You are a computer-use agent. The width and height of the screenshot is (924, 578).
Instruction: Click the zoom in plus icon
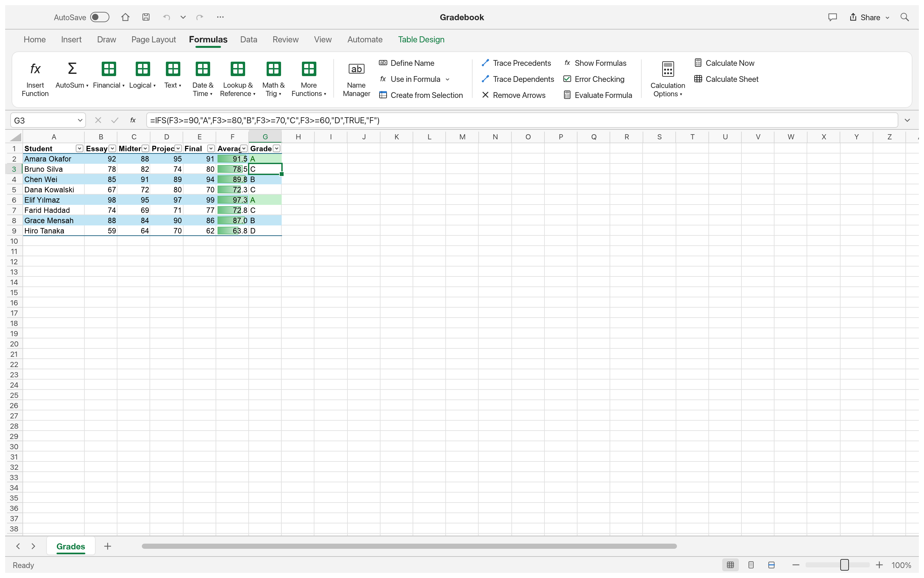click(879, 565)
